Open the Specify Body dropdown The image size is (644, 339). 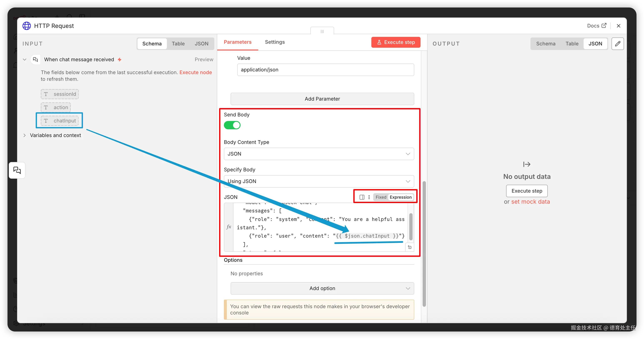[319, 182]
